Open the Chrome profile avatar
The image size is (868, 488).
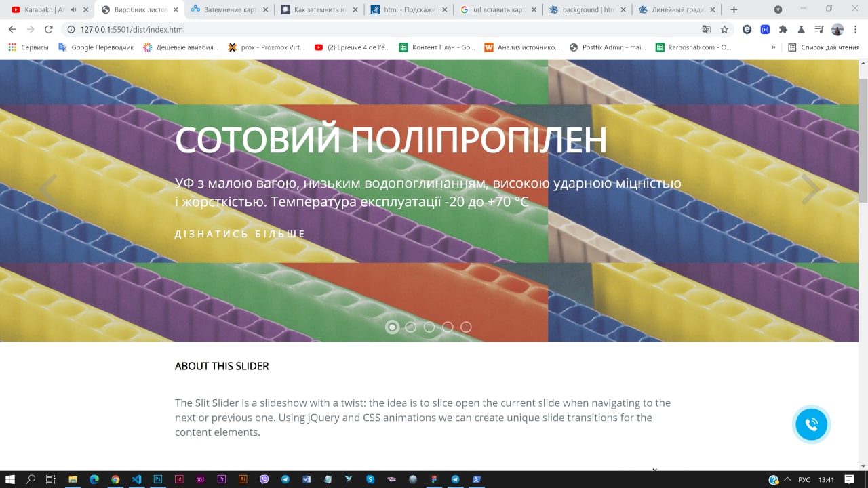coord(837,29)
